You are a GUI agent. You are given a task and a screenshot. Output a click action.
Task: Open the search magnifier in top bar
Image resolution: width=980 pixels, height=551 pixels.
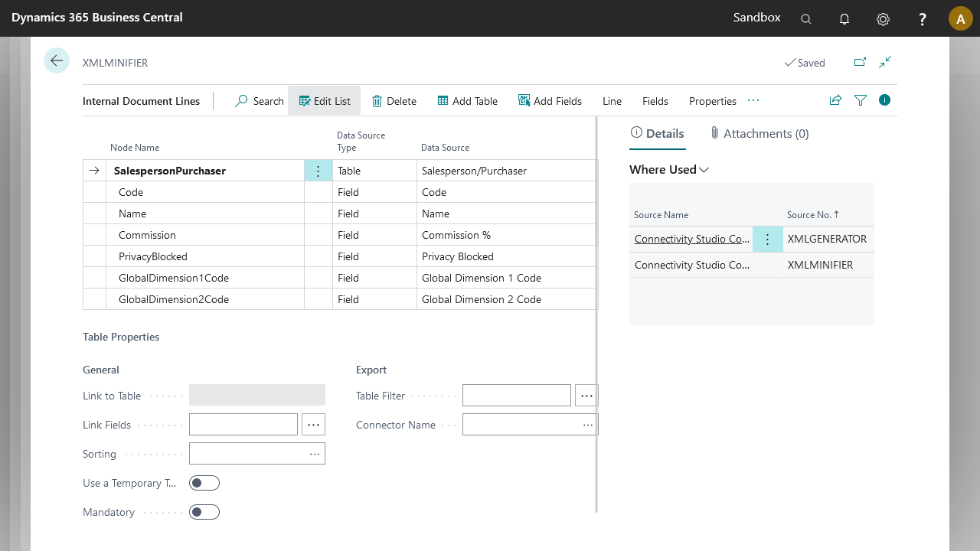[x=806, y=19]
